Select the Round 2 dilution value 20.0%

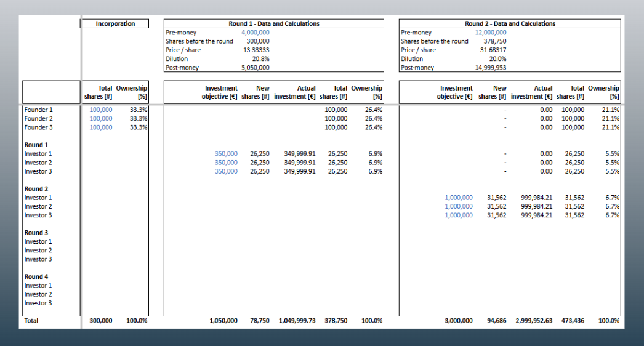[497, 59]
